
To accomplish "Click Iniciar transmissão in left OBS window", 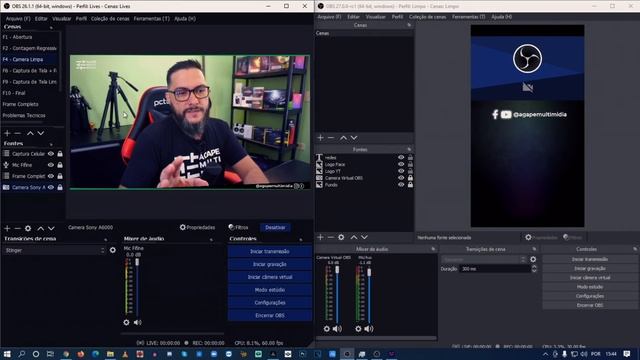I will point(270,251).
